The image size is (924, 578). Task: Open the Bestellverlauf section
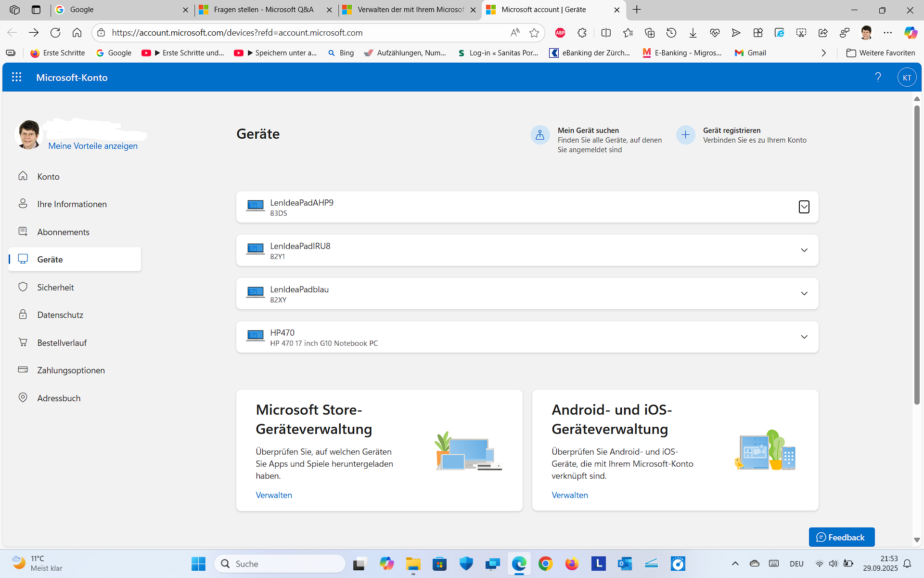click(x=62, y=342)
